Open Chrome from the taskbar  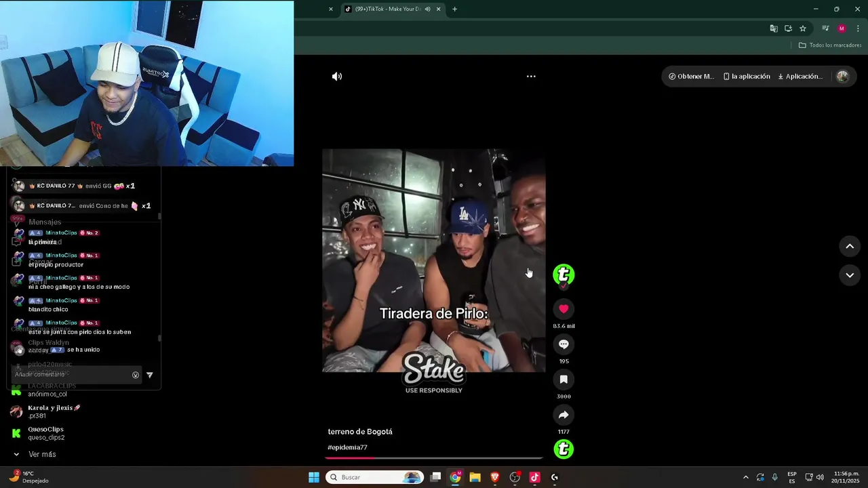click(x=455, y=477)
